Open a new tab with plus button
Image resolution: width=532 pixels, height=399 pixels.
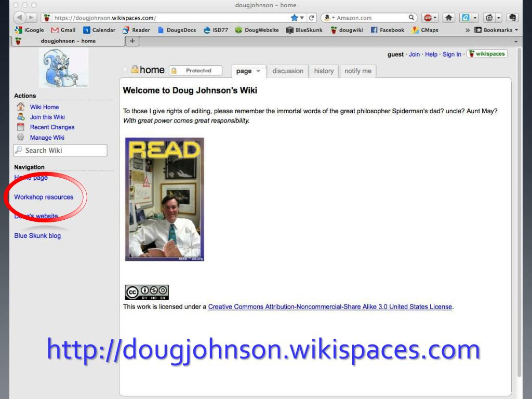point(132,41)
